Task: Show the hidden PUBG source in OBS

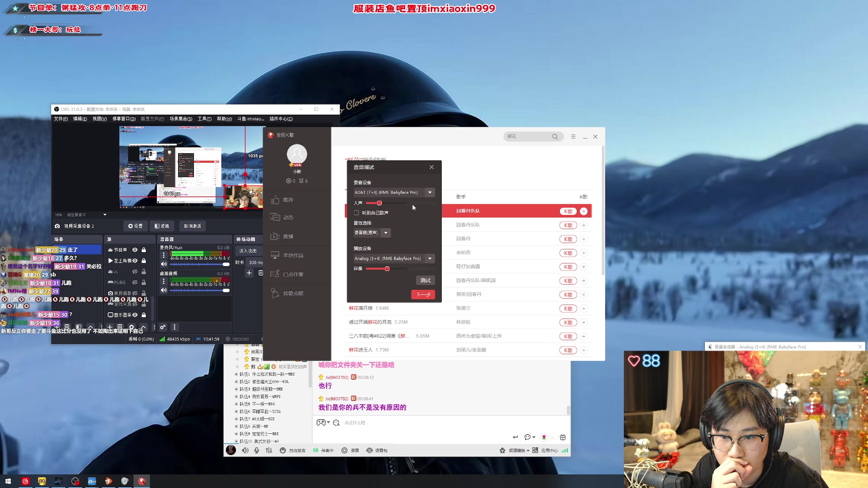Action: 135,282
